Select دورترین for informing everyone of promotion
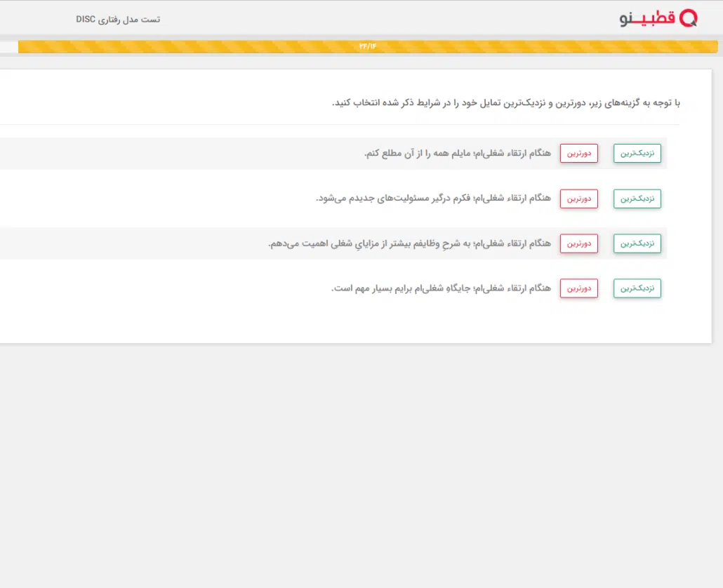 point(578,154)
